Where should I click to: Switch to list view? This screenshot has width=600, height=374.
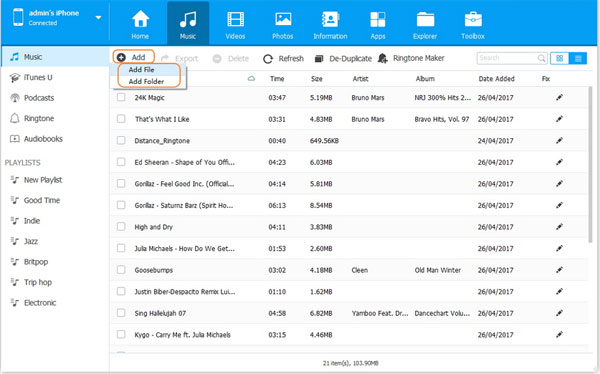[578, 58]
